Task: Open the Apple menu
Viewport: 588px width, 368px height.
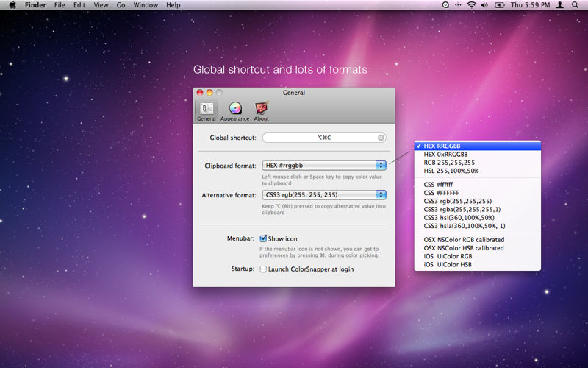Action: [x=12, y=5]
